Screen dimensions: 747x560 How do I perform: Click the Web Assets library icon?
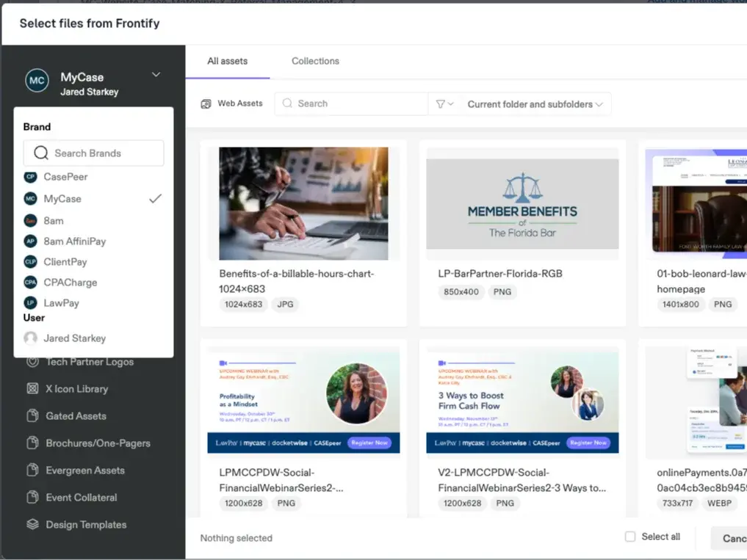206,104
